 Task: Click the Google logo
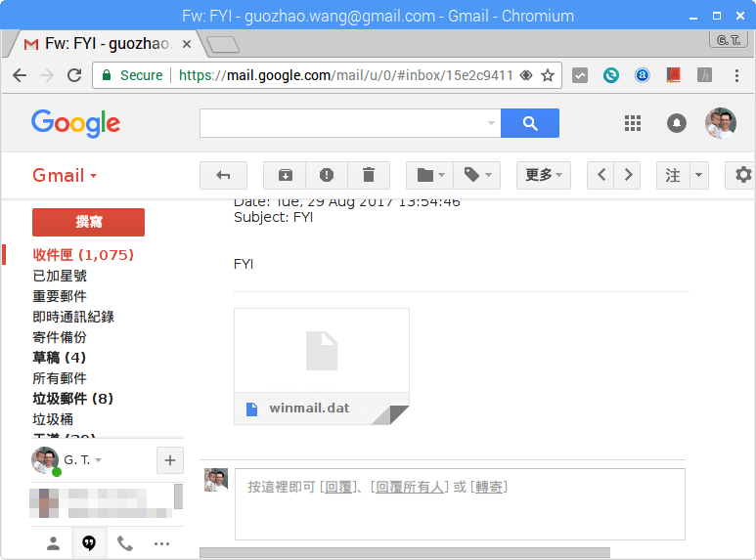pyautogui.click(x=75, y=123)
